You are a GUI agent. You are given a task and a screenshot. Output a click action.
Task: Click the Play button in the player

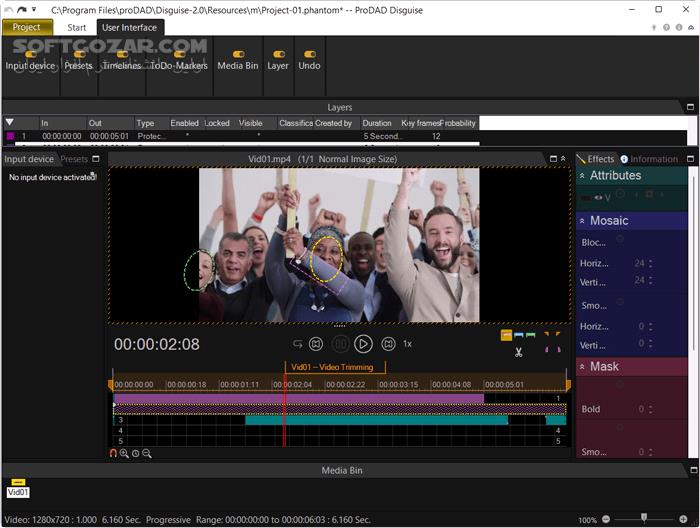pyautogui.click(x=363, y=344)
